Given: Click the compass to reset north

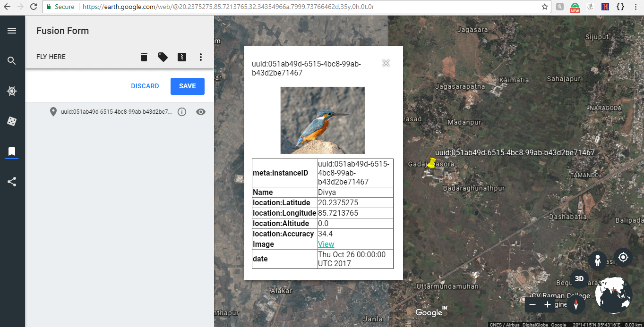Looking at the screenshot, I should [576, 304].
